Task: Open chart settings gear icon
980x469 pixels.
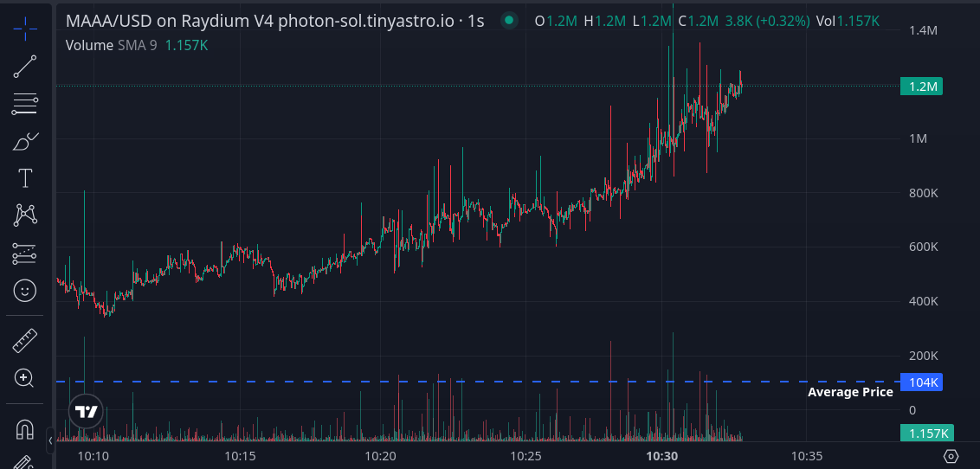Action: (951, 457)
